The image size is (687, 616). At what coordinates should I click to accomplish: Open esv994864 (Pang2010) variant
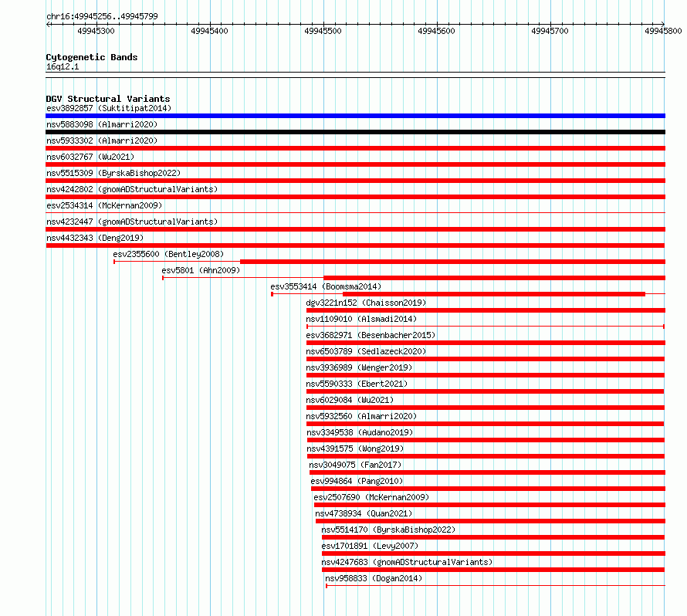point(357,481)
